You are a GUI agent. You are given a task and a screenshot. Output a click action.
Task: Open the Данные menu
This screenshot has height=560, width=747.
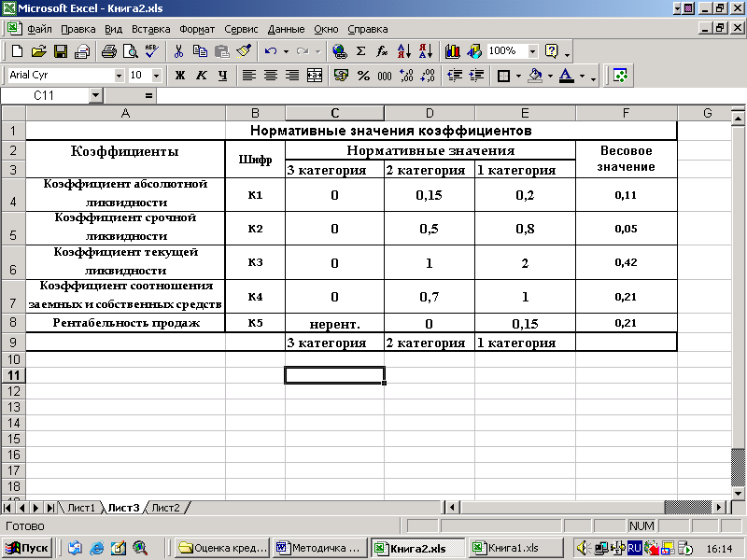pos(286,29)
